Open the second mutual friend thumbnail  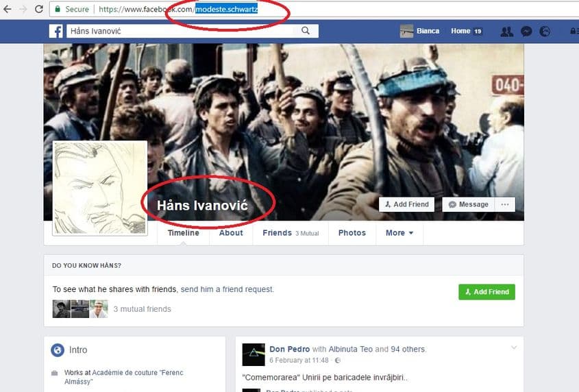80,309
